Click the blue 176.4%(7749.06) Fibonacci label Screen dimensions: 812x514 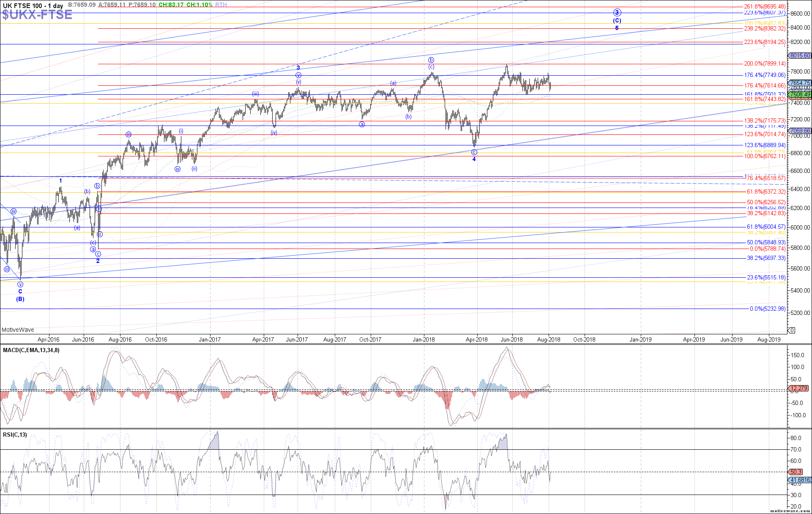tap(765, 75)
